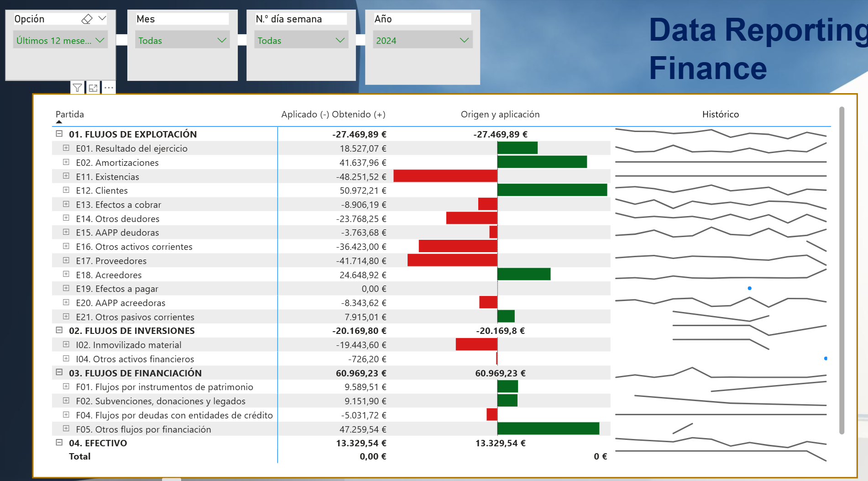Click the green bar for E02. Amortizaciones
This screenshot has width=868, height=481.
[x=542, y=162]
